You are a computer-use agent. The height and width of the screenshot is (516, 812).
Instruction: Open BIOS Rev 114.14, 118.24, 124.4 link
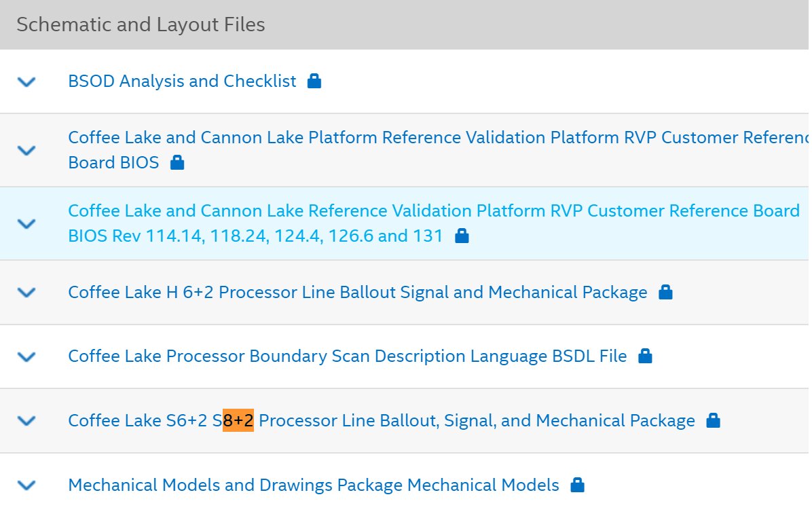434,223
